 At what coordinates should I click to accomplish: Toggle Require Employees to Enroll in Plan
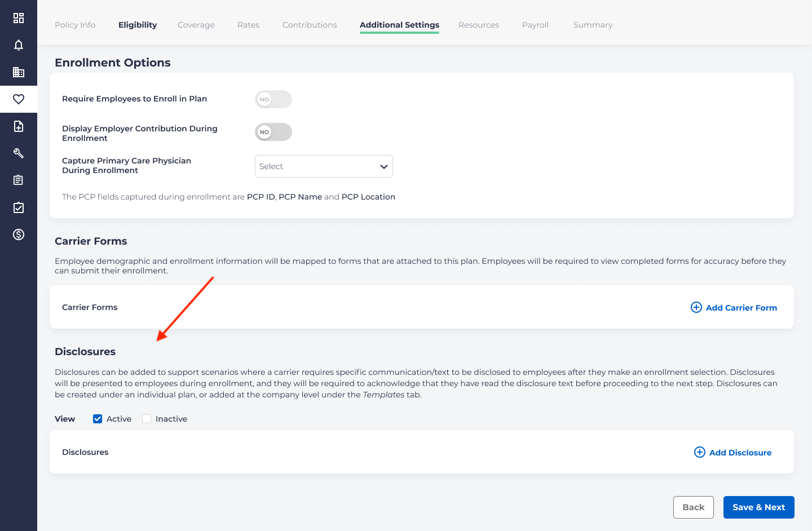(273, 99)
